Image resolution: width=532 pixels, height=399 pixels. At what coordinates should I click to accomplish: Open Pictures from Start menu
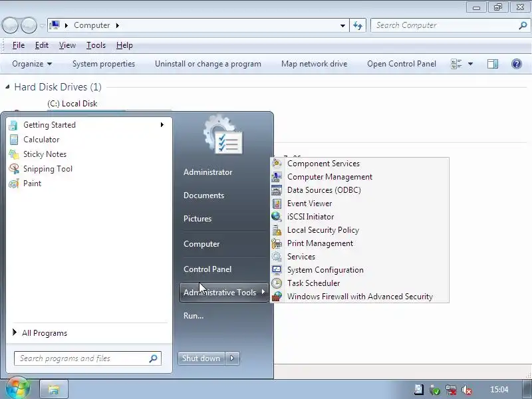[198, 219]
